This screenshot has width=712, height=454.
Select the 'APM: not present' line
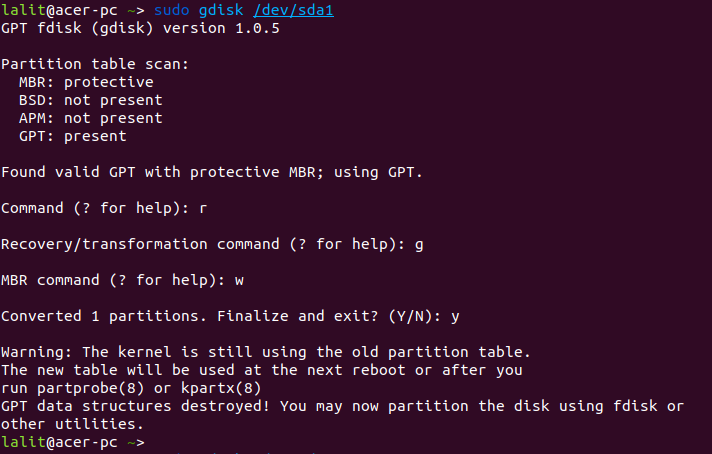click(x=90, y=118)
